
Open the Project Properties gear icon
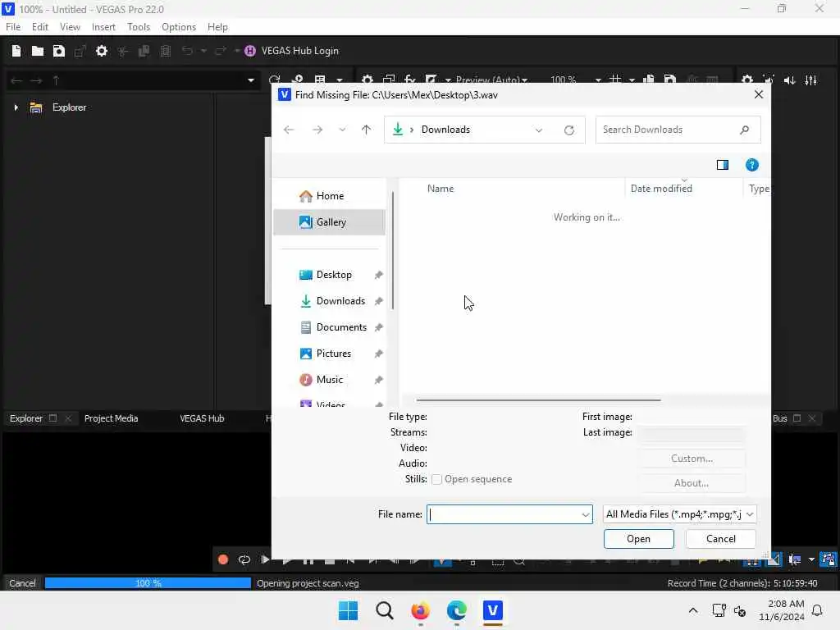[x=101, y=51]
